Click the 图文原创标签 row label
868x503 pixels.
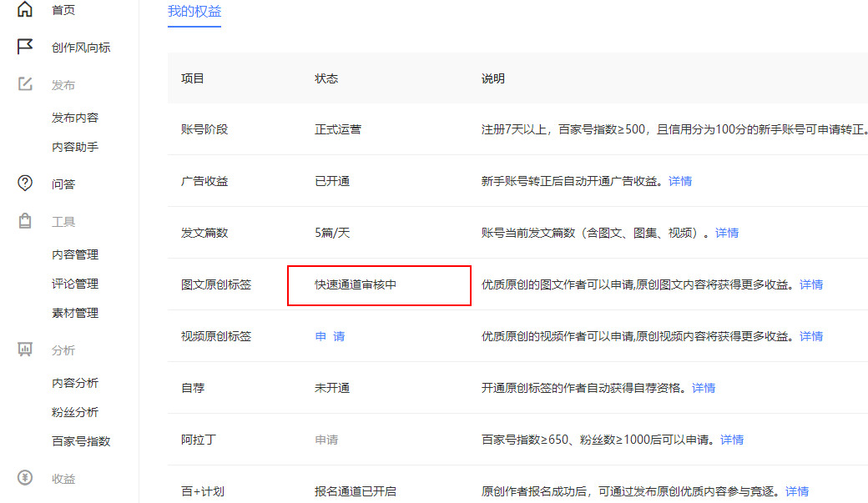(216, 284)
